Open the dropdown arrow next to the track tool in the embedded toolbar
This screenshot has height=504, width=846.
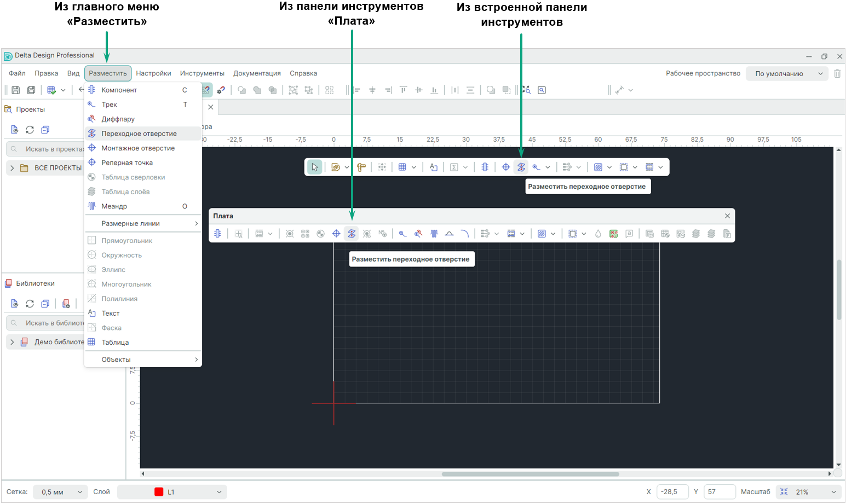click(x=548, y=167)
